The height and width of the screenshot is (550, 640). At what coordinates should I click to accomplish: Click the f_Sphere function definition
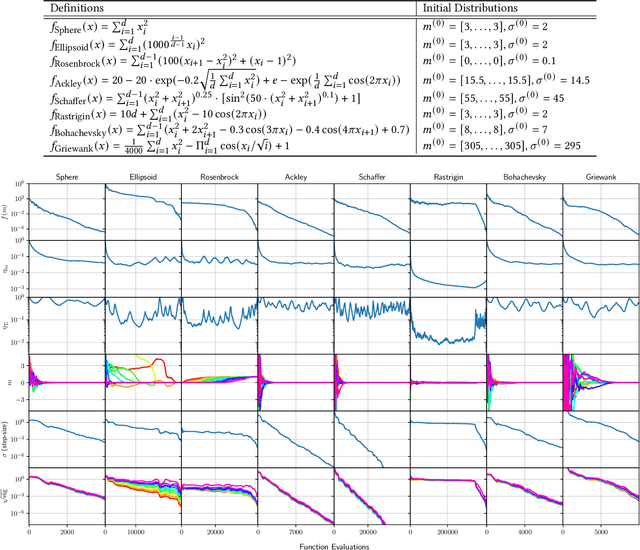click(x=73, y=25)
